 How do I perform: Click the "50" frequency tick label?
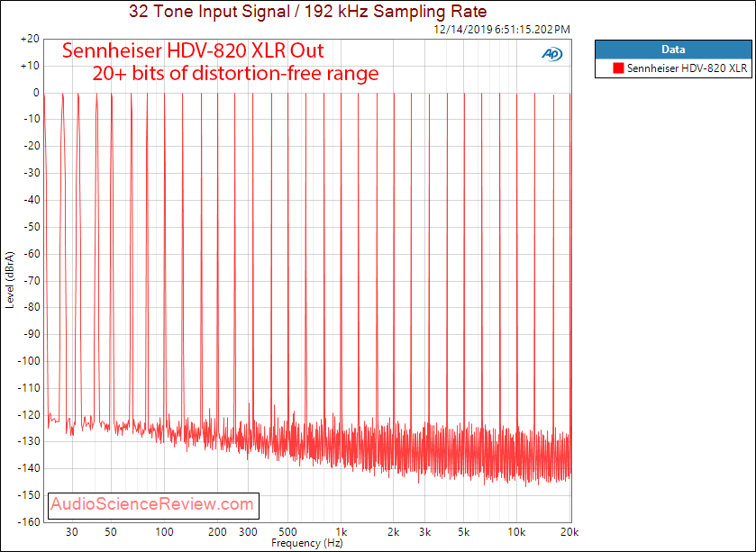point(111,532)
